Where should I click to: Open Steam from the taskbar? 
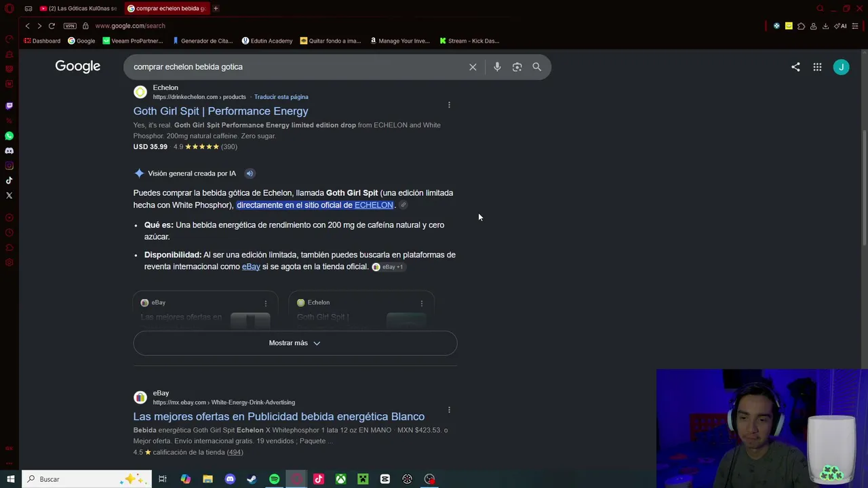pyautogui.click(x=252, y=479)
